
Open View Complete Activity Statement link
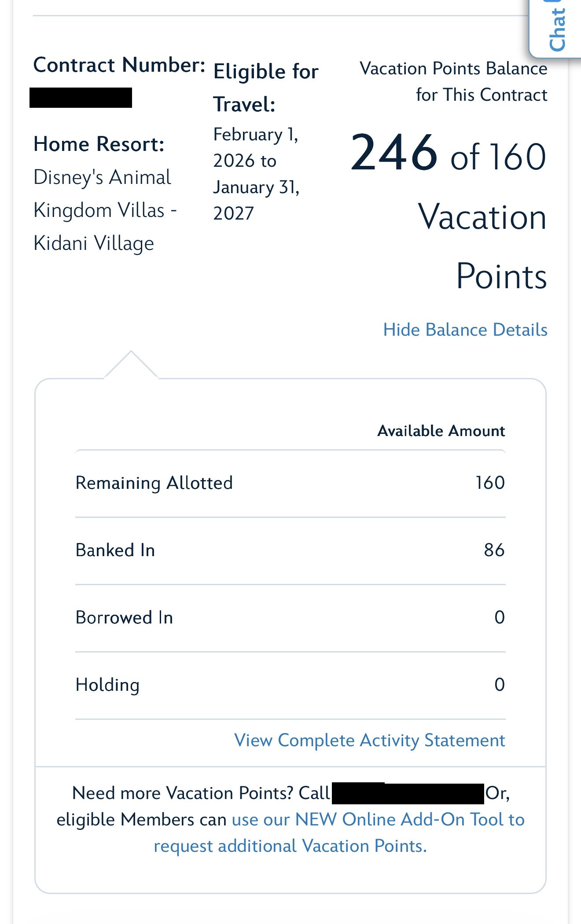(x=369, y=741)
